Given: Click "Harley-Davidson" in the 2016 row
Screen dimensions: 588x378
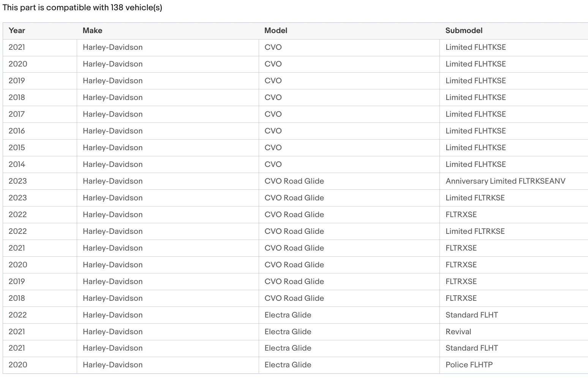Looking at the screenshot, I should 112,131.
